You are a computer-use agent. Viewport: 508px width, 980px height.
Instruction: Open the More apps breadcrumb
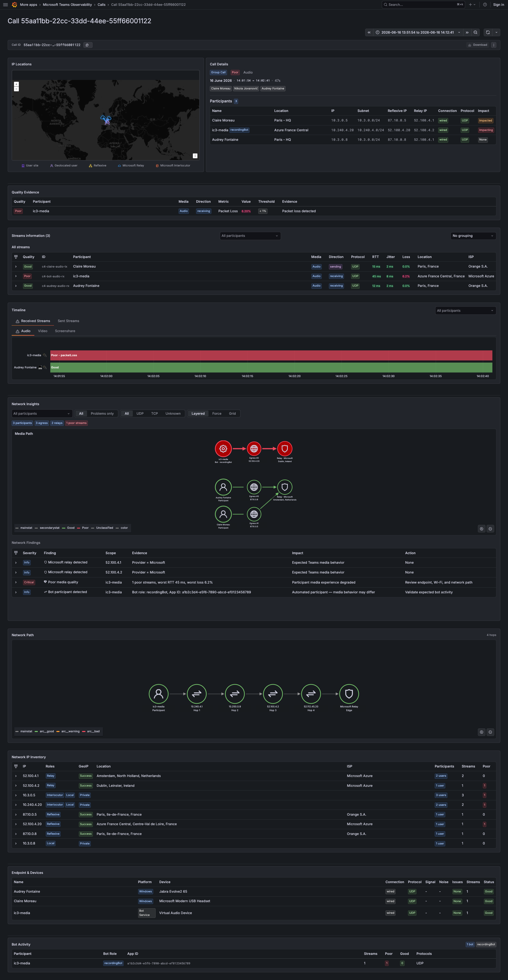point(29,4)
